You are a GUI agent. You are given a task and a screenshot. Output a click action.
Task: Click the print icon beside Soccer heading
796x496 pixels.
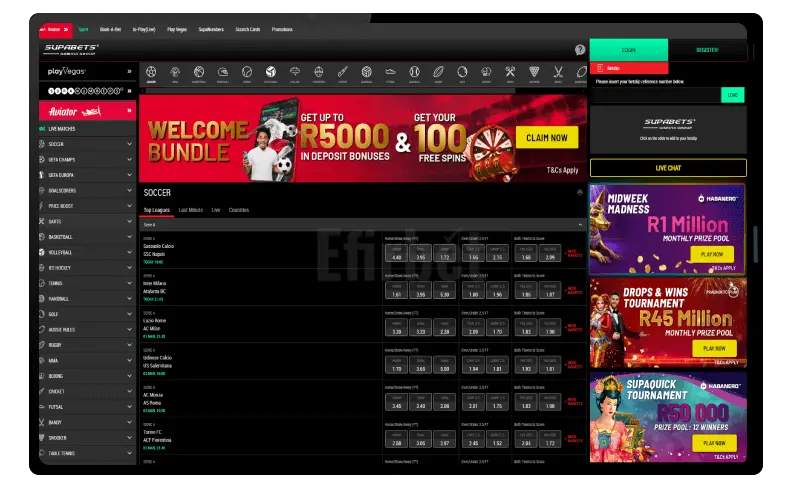(x=580, y=192)
